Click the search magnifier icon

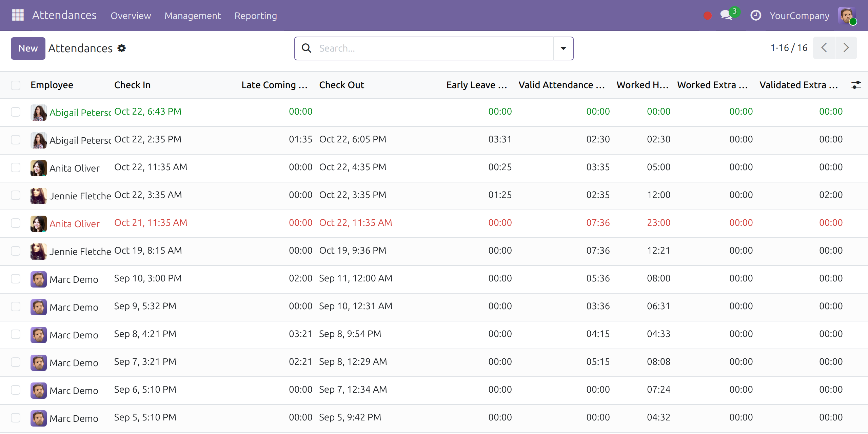(307, 48)
